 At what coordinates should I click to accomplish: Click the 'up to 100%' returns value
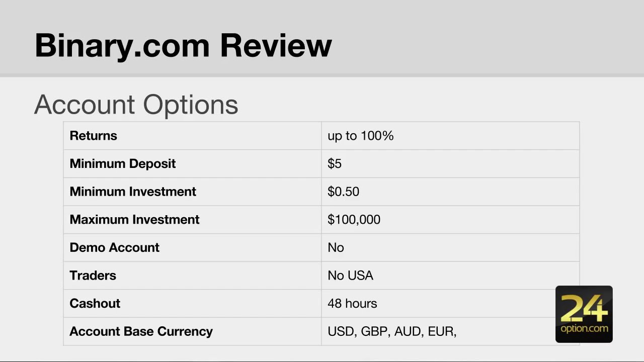[x=360, y=136]
